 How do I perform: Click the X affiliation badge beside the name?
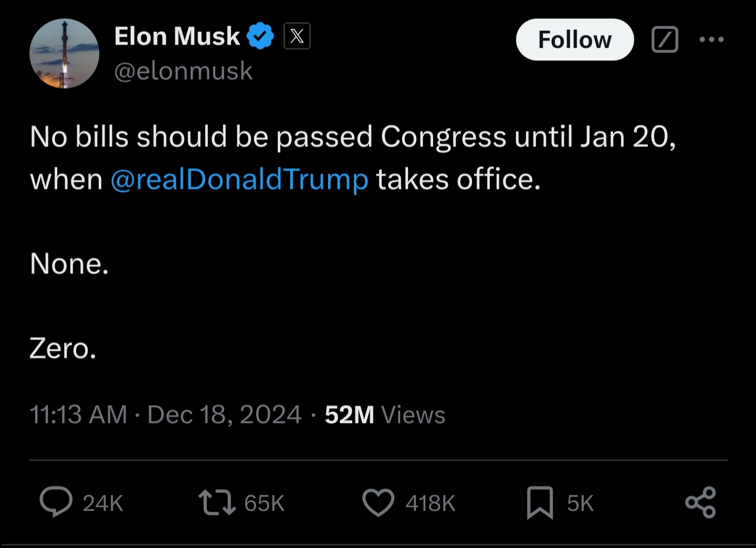(297, 36)
